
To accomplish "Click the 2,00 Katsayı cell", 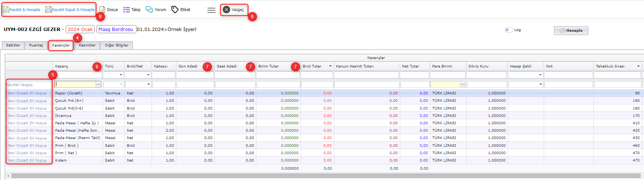I will click(164, 131).
